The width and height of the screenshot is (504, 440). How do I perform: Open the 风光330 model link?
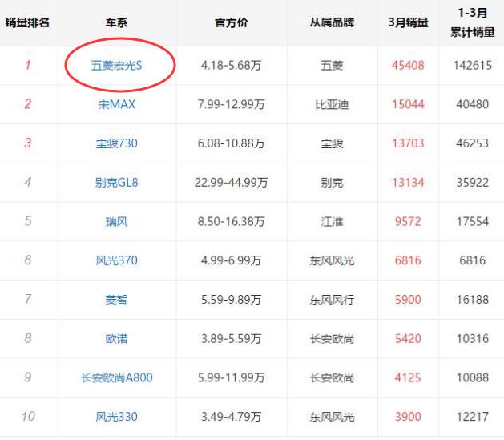click(x=116, y=417)
